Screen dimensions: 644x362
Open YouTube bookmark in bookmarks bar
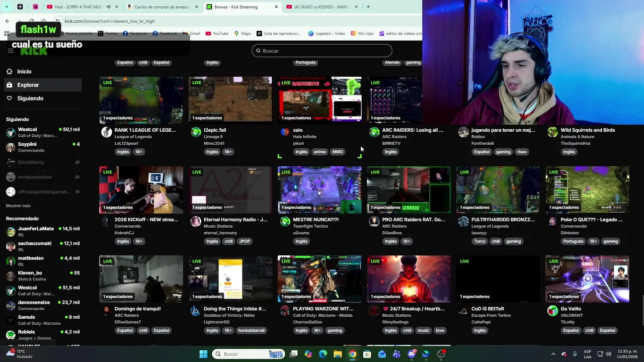click(217, 34)
